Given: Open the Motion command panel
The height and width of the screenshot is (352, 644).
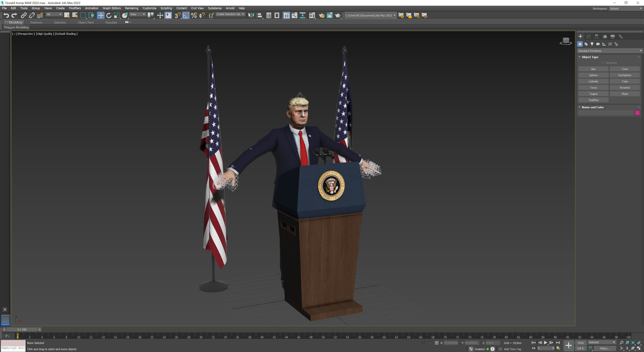Looking at the screenshot, I should coord(604,37).
